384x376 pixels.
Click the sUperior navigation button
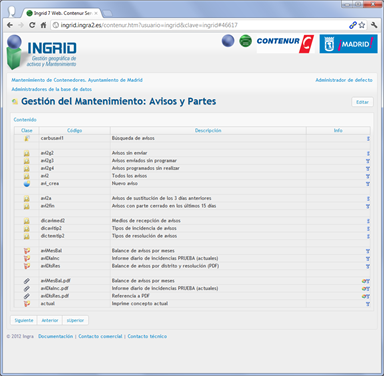click(x=75, y=320)
